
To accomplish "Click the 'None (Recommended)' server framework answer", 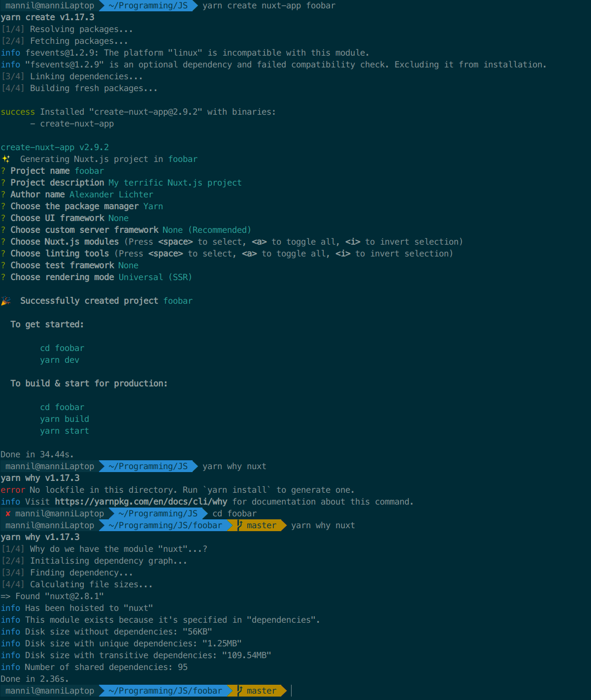I will point(207,230).
